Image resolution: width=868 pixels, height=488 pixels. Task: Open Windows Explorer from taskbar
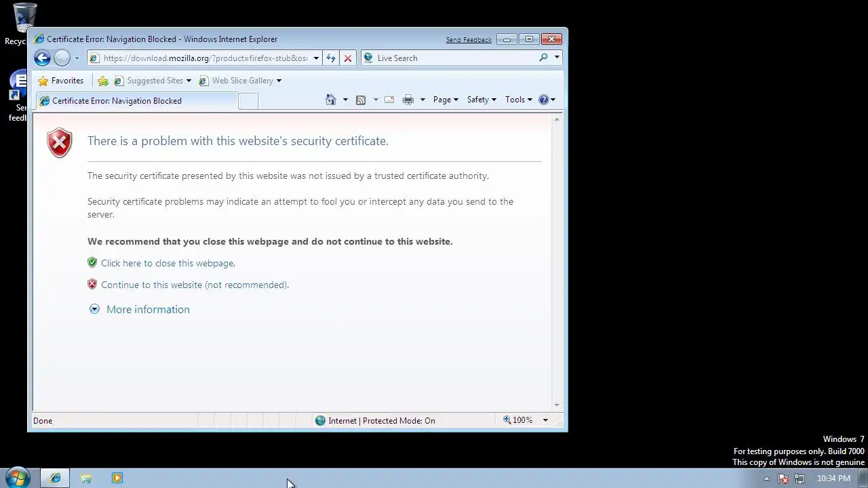click(86, 479)
